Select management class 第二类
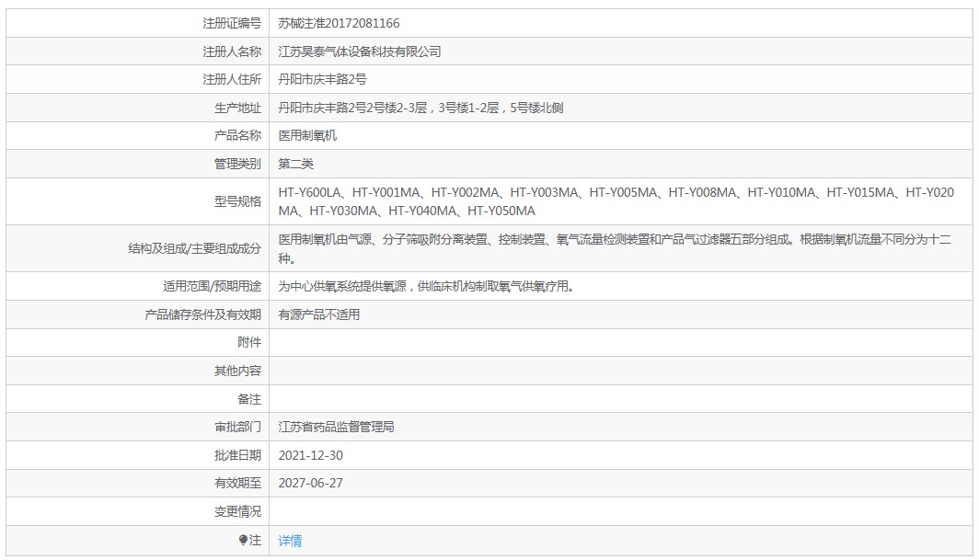Image resolution: width=979 pixels, height=560 pixels. click(x=296, y=164)
